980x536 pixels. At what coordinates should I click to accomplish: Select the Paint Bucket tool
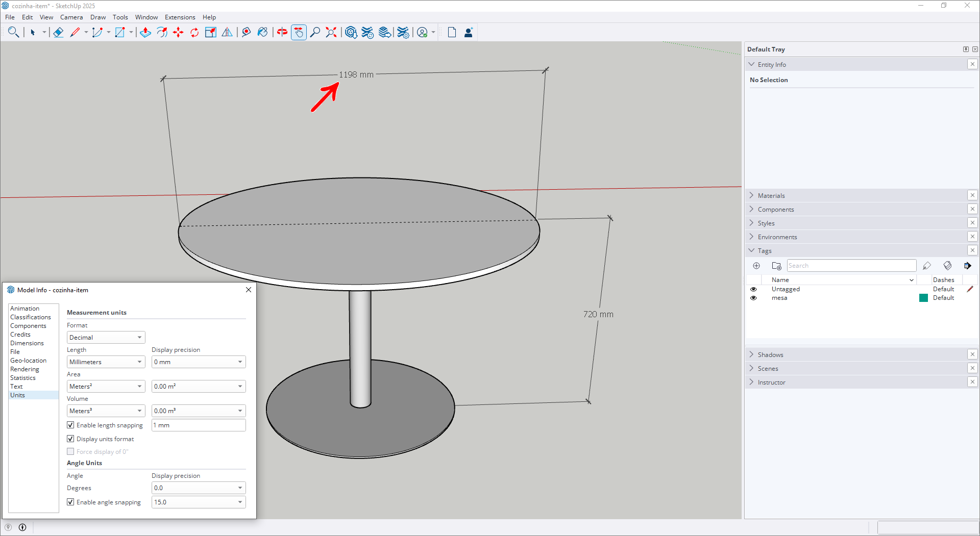263,32
